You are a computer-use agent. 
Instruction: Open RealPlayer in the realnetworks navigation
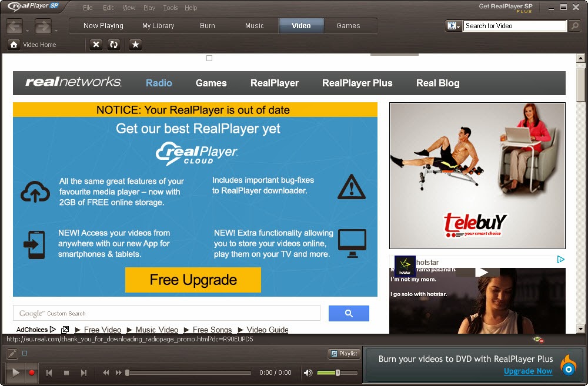click(x=275, y=83)
